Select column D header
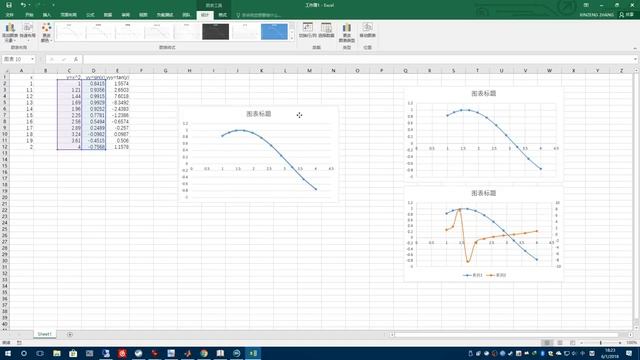This screenshot has height=360, width=640. point(93,71)
